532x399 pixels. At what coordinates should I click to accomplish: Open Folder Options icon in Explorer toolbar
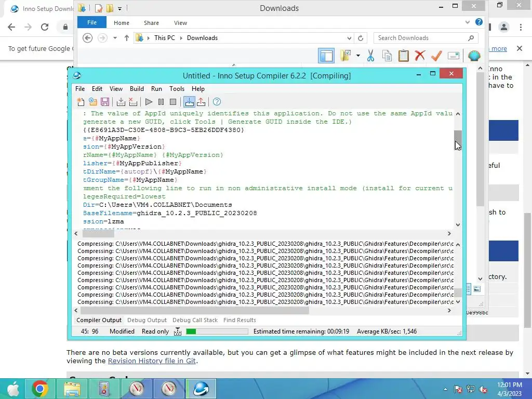click(x=345, y=56)
